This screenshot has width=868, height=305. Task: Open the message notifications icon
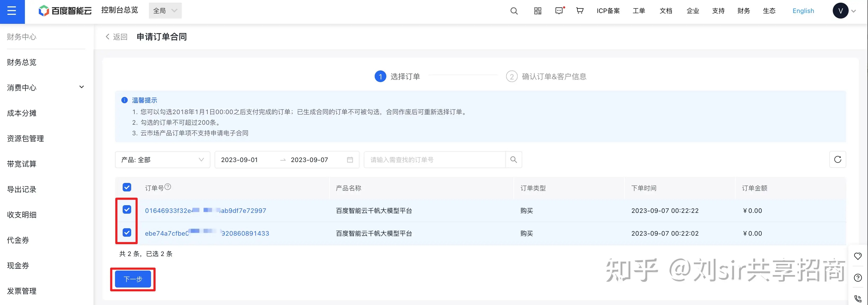point(559,11)
